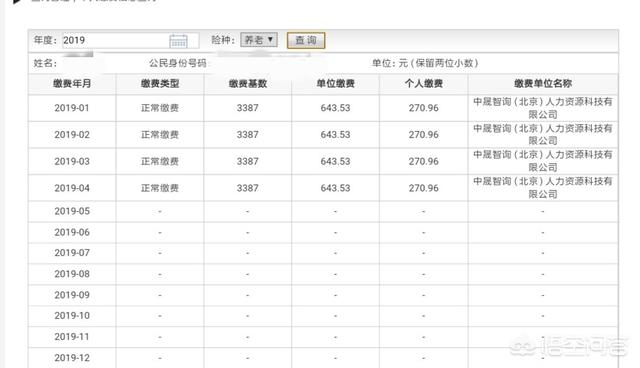Click the 缴费类型 column header
Image resolution: width=640 pixels, height=368 pixels.
click(x=160, y=84)
